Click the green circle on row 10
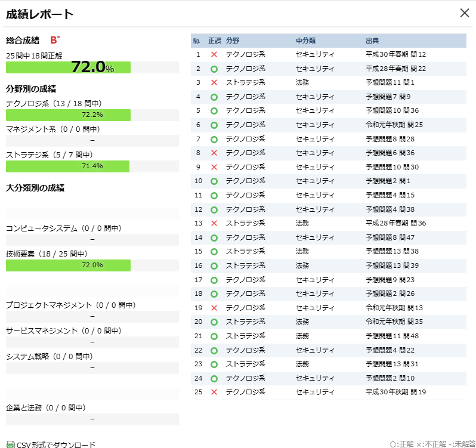Screen dimensions: 476x448 [x=214, y=181]
